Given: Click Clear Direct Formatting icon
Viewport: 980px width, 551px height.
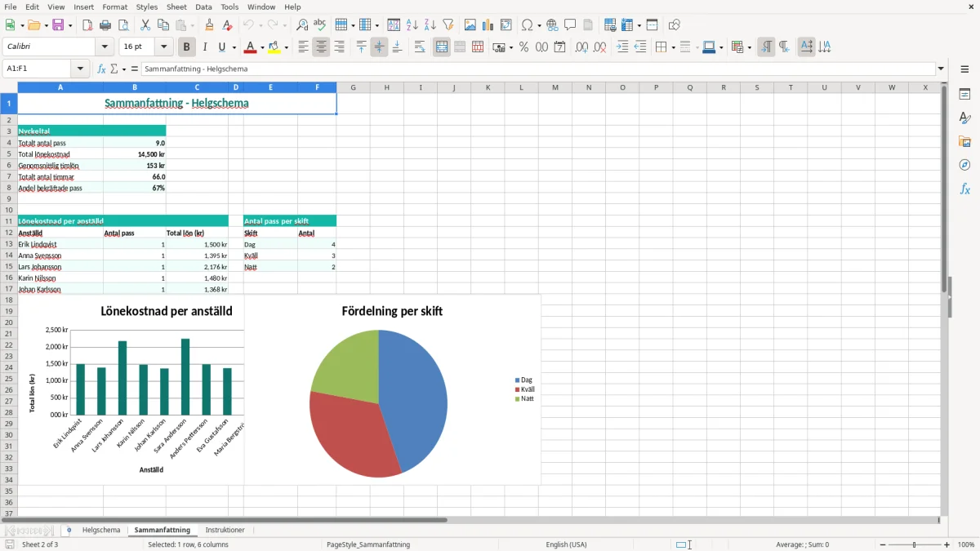Looking at the screenshot, I should [228, 25].
